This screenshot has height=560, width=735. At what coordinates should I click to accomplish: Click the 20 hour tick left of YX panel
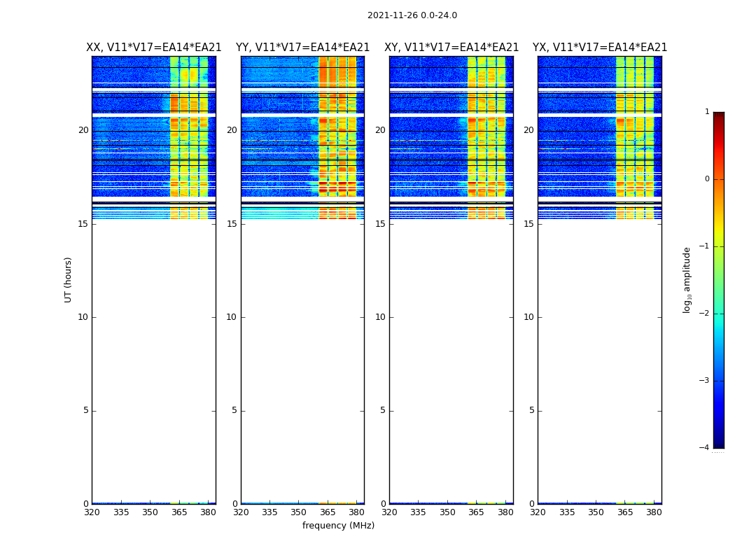(528, 130)
